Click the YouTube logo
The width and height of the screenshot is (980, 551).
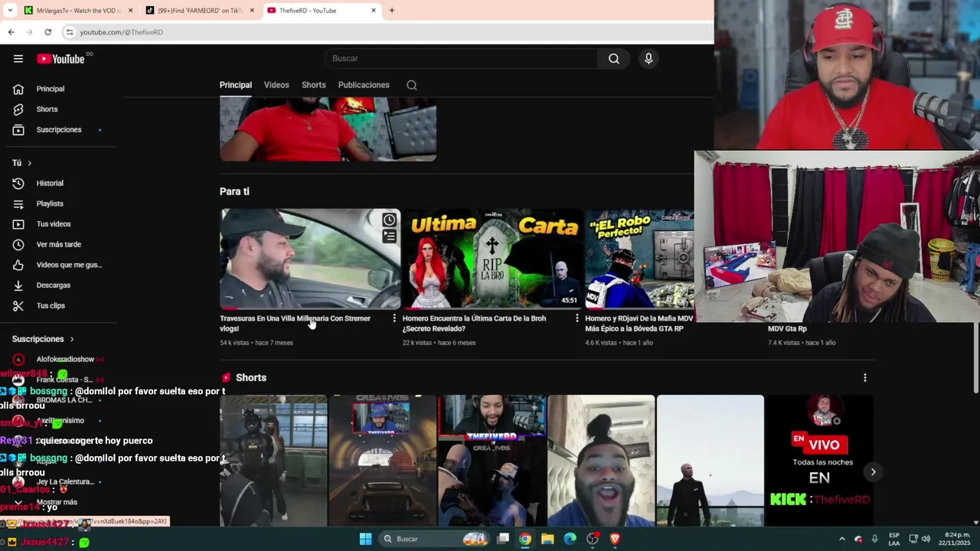[x=60, y=59]
